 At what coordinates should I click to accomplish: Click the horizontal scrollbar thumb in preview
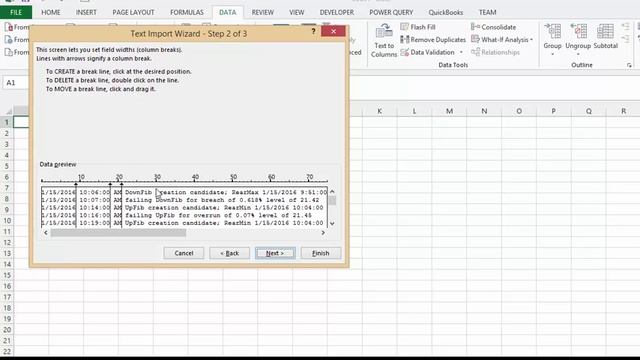pyautogui.click(x=118, y=233)
